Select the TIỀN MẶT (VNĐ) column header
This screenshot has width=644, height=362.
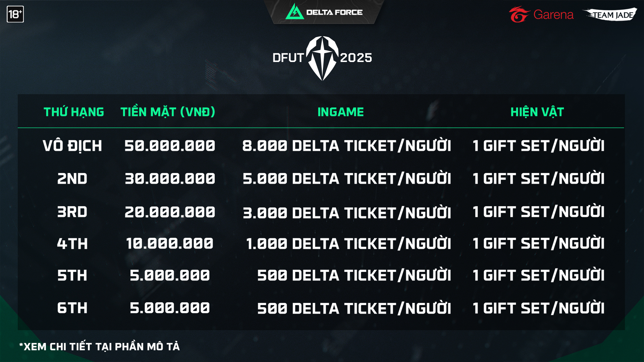click(168, 112)
